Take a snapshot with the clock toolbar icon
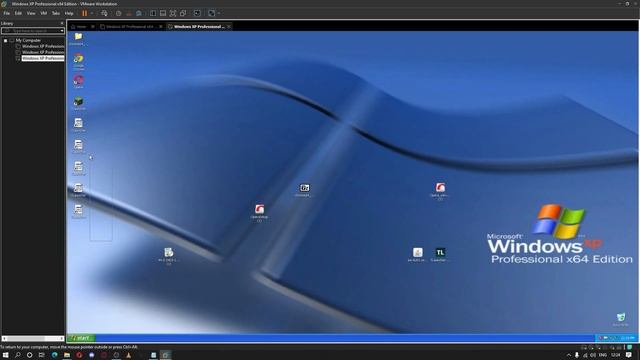This screenshot has width=640, height=360. pyautogui.click(x=118, y=13)
